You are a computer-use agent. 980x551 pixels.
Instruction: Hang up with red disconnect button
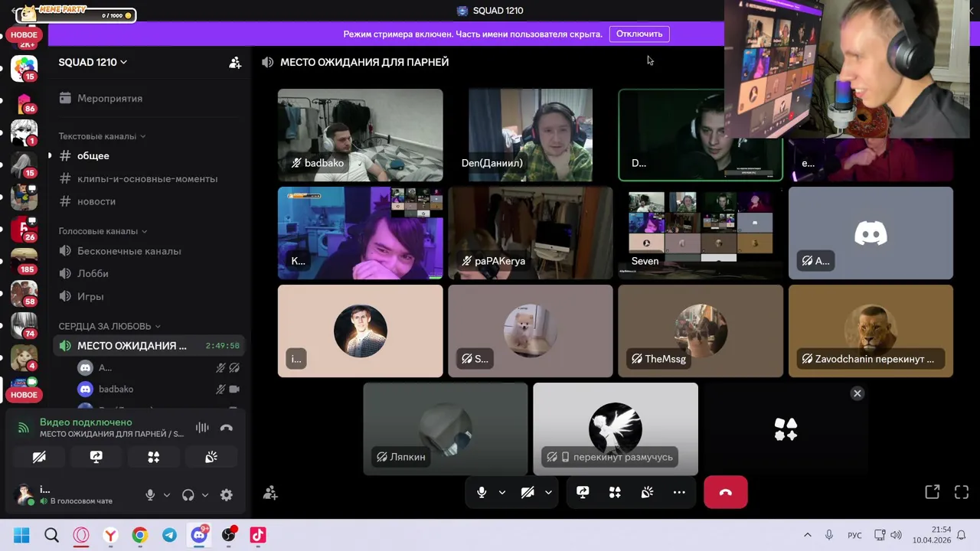726,492
